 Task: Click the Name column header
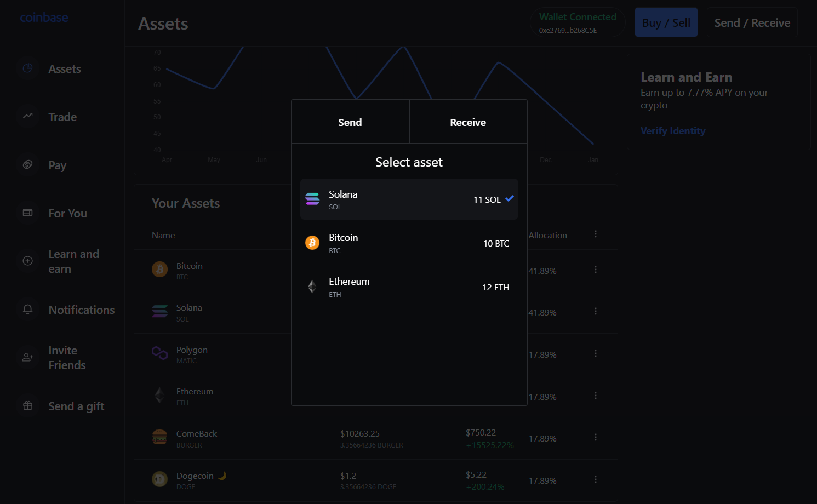pos(163,235)
